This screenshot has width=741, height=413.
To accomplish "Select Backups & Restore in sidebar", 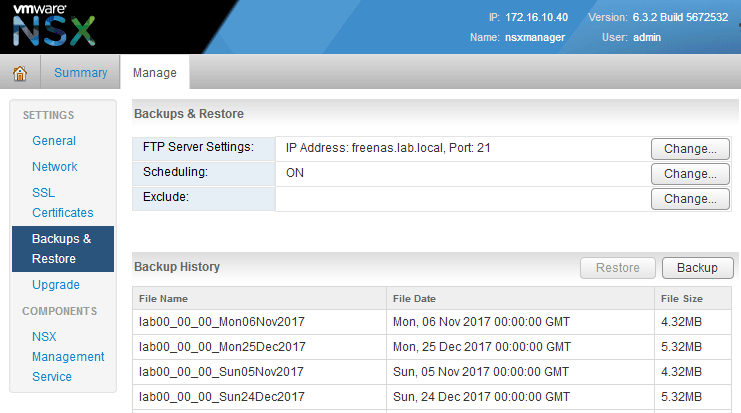I will pyautogui.click(x=62, y=249).
